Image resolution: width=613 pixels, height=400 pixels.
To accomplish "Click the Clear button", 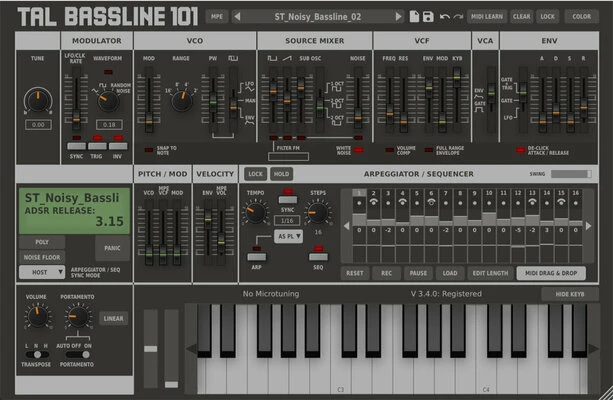I will [522, 16].
